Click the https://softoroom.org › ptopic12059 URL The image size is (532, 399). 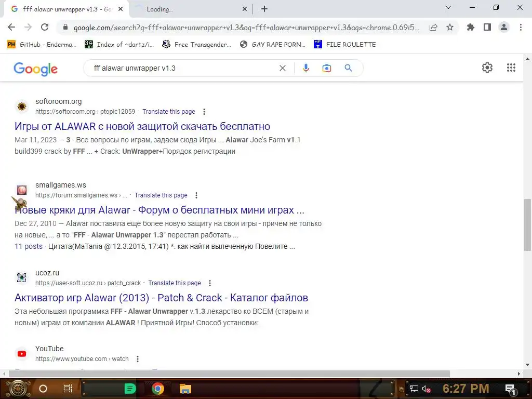coord(85,112)
